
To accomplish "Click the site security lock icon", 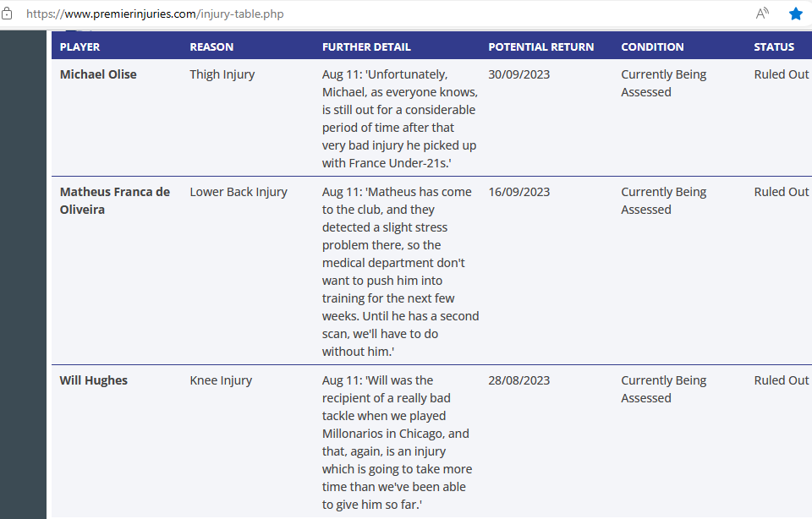I will pos(8,14).
